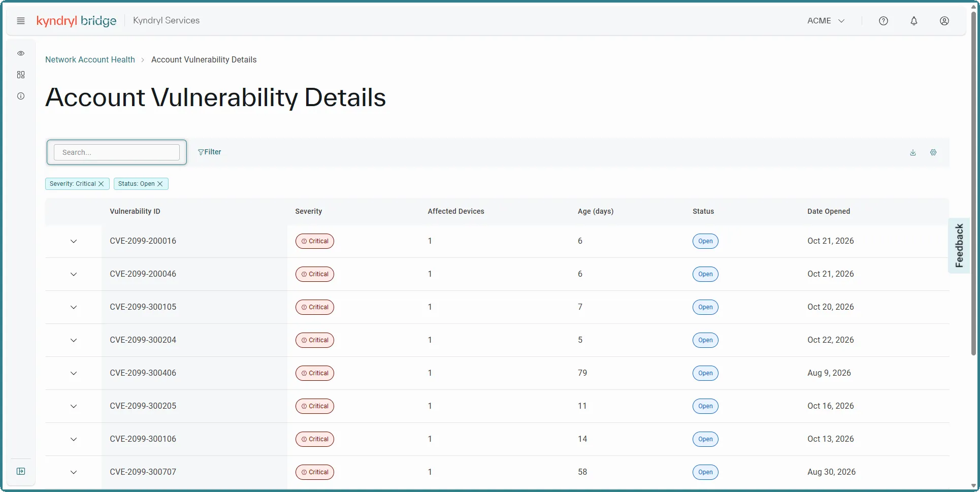The height and width of the screenshot is (492, 980).
Task: Open the hamburger navigation menu
Action: 21,21
